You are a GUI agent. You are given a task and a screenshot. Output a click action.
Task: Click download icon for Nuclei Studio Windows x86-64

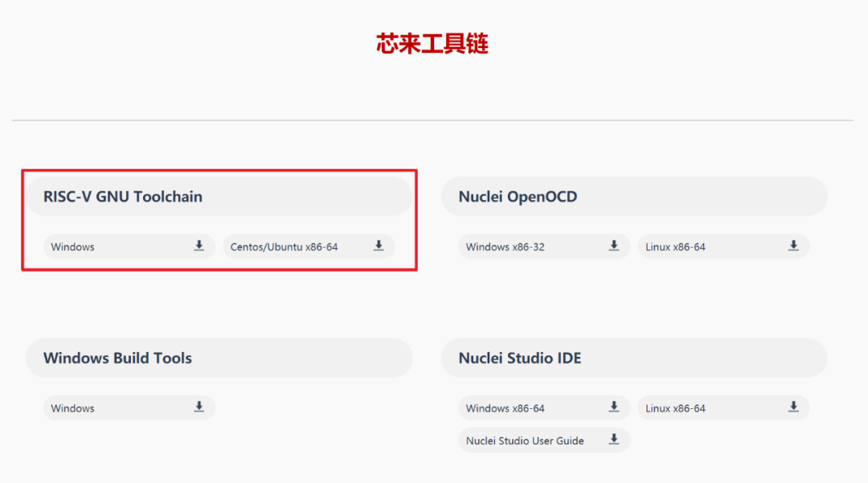click(614, 407)
